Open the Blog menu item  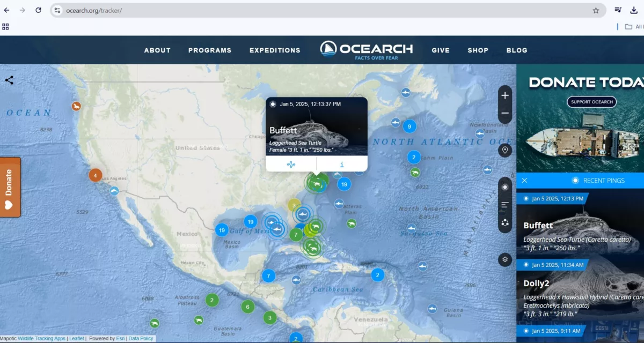coord(517,50)
